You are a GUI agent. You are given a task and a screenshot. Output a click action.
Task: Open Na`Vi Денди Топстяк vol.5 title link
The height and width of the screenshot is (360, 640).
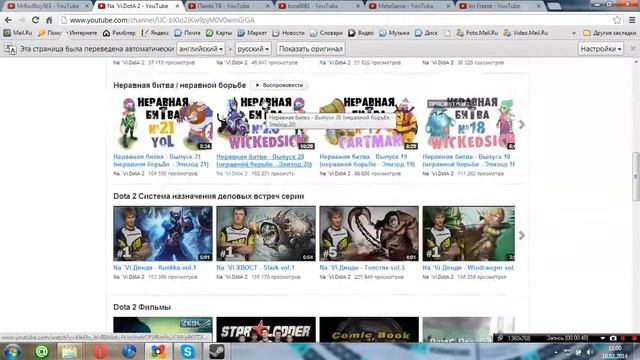(x=362, y=268)
